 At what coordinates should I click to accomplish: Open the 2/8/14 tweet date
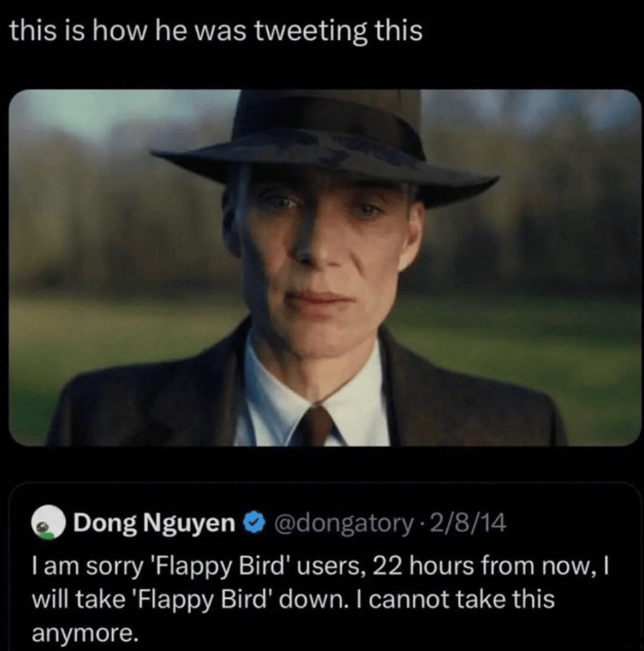pyautogui.click(x=467, y=523)
